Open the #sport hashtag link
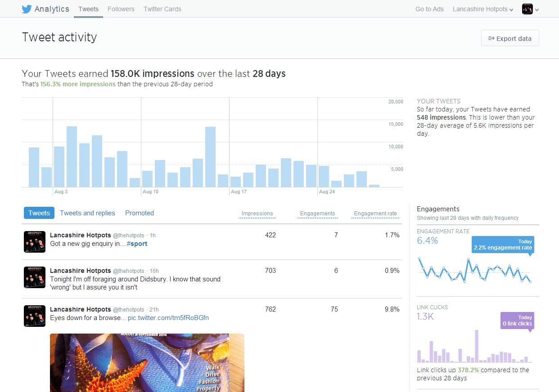 (137, 244)
